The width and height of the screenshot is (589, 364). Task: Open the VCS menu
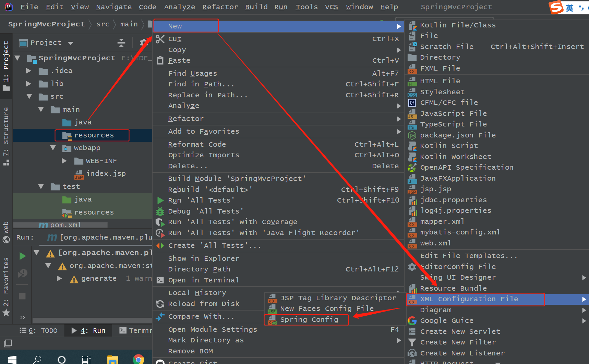(x=332, y=7)
